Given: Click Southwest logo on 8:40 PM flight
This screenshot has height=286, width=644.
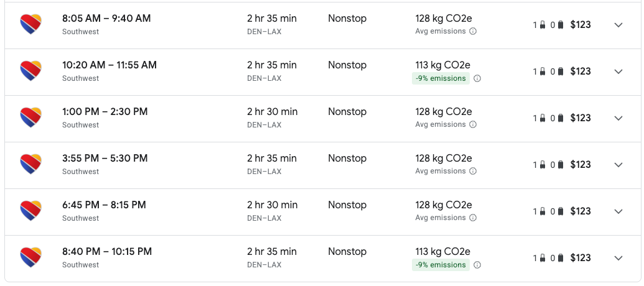Looking at the screenshot, I should tap(30, 257).
